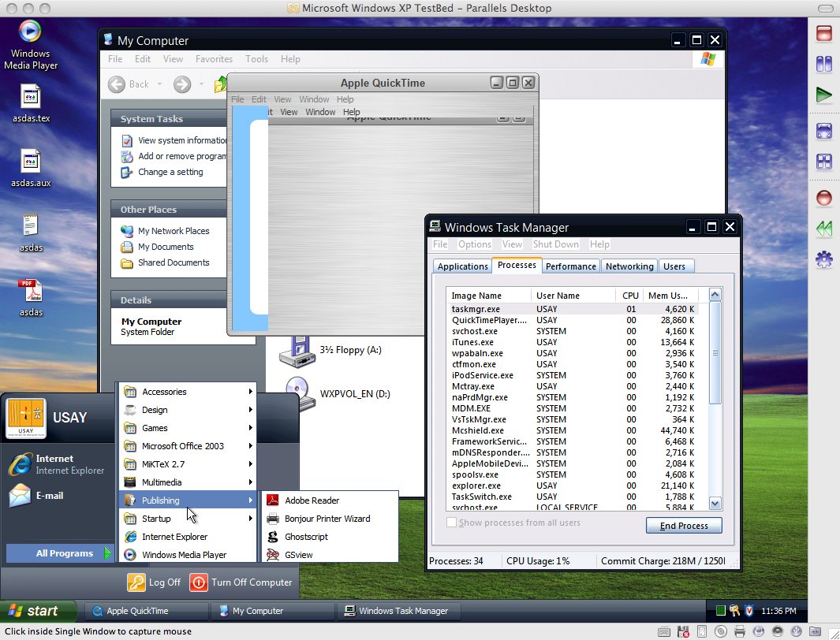Open E-mail from start menu
Screen dimensions: 840x640
click(x=36, y=496)
